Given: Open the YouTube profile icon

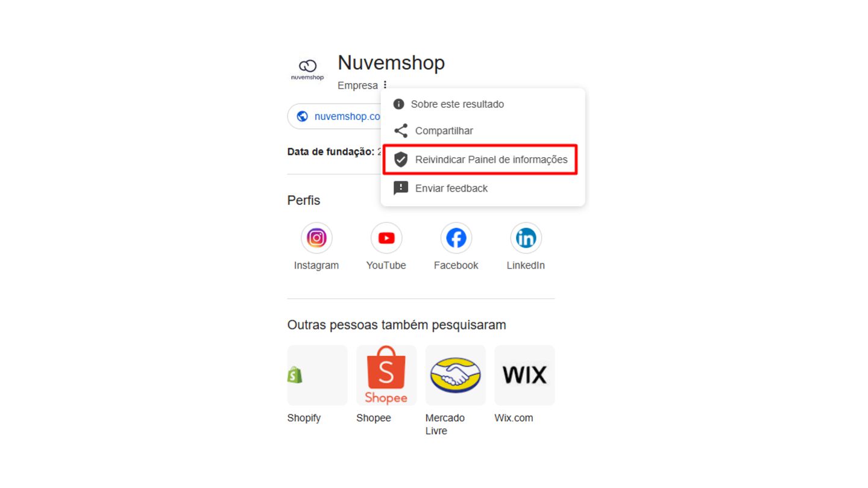Looking at the screenshot, I should pyautogui.click(x=386, y=238).
